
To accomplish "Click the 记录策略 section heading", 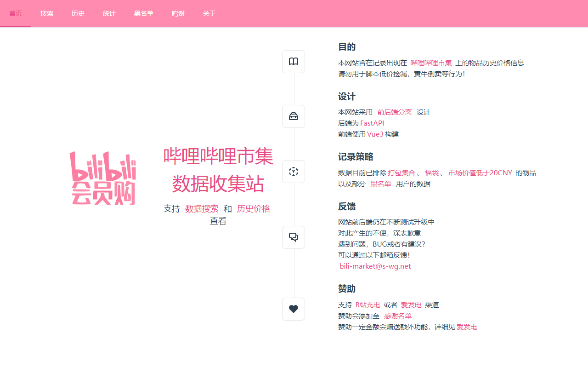I will point(356,157).
